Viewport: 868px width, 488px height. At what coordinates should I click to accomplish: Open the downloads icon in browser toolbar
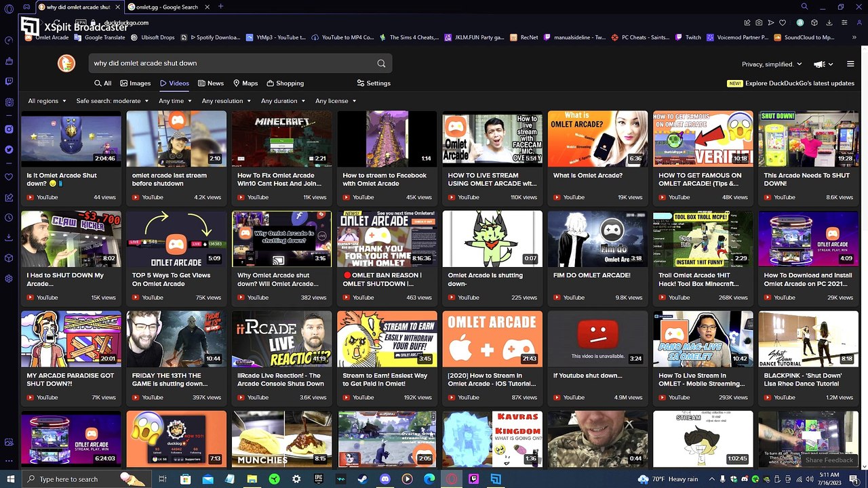(x=829, y=22)
